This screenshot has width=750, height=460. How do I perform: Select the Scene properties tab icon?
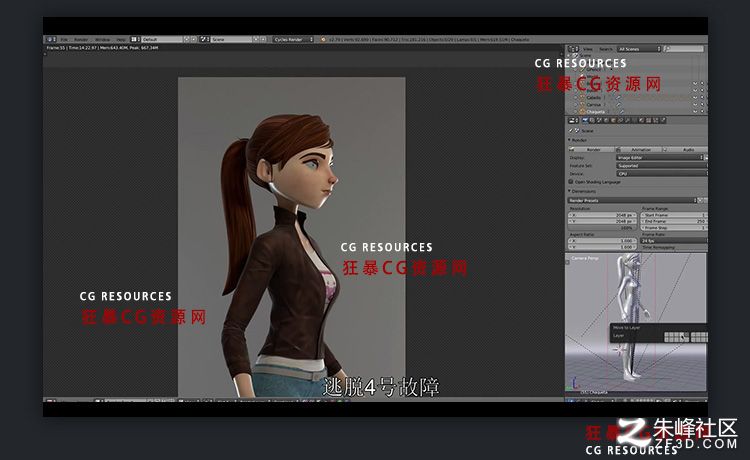point(599,120)
